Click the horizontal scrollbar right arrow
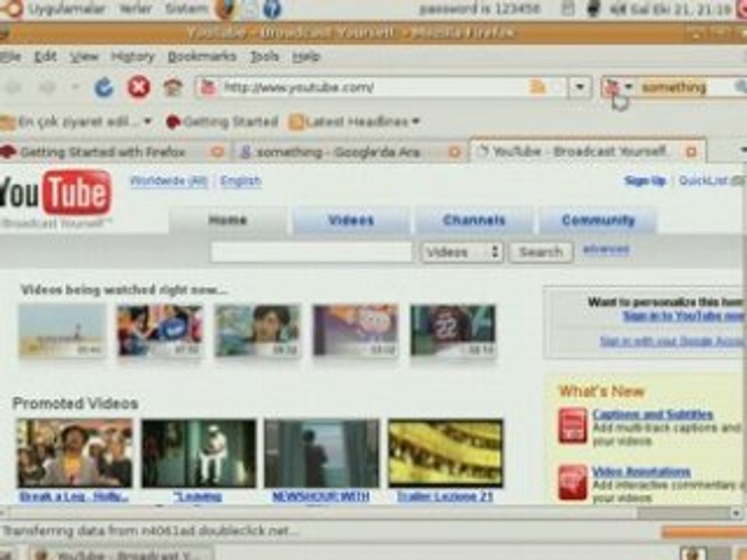747x560 pixels. (736, 513)
